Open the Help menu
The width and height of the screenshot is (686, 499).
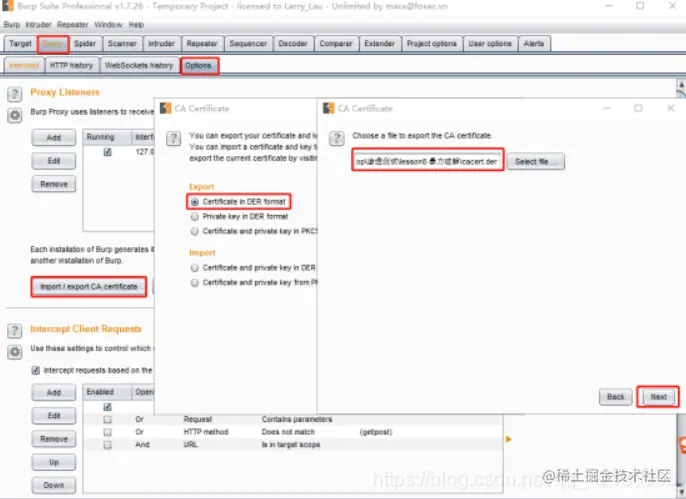(x=136, y=24)
